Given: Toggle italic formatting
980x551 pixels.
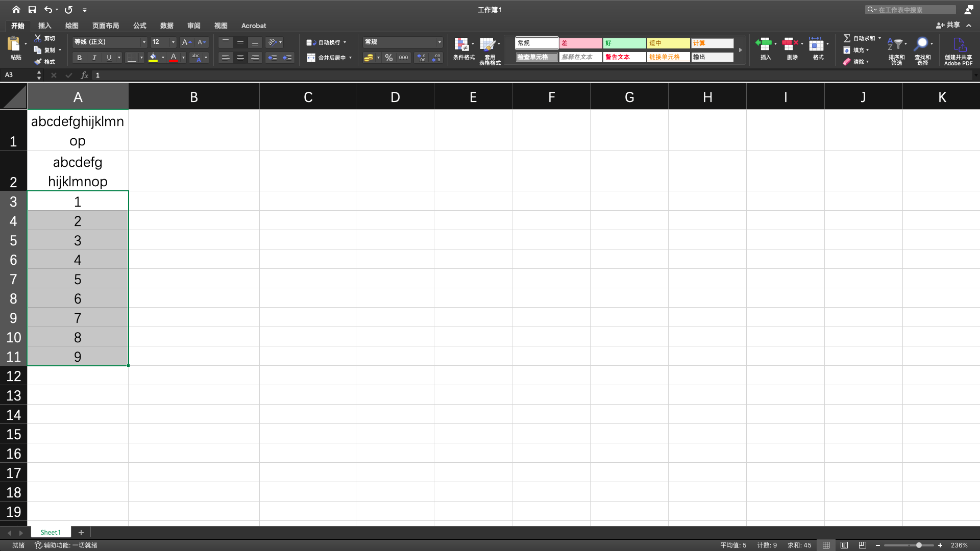Looking at the screenshot, I should pos(94,58).
